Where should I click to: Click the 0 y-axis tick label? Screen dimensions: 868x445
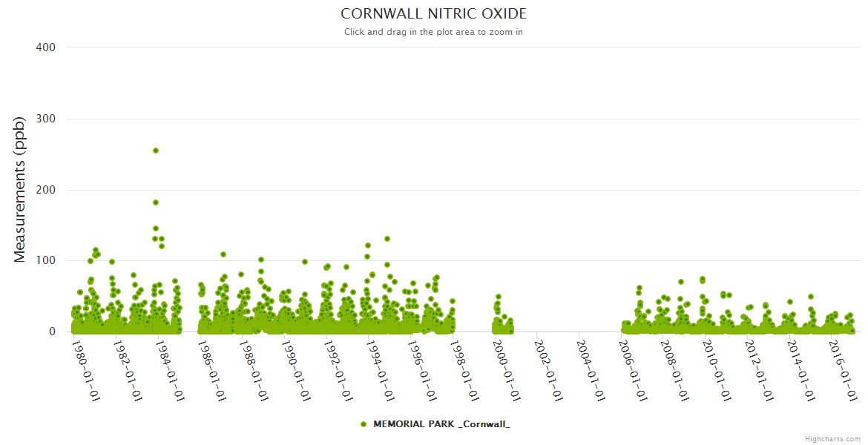click(52, 332)
